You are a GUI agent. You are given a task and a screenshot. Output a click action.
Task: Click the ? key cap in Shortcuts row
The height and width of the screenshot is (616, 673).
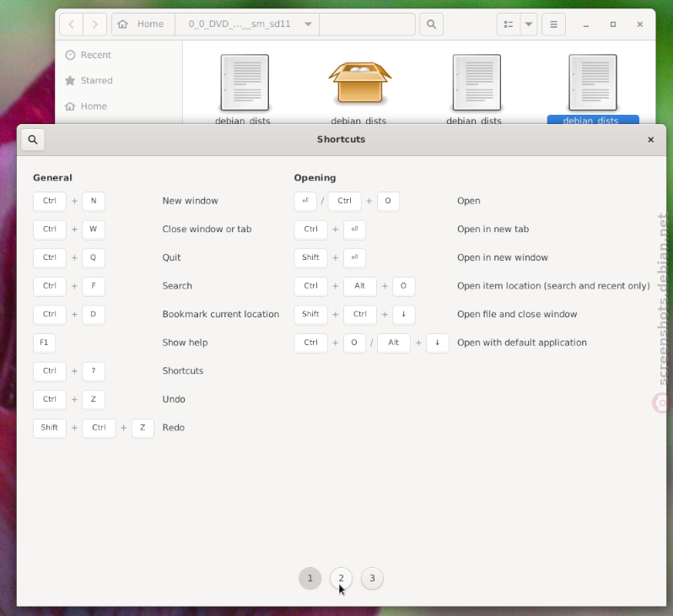click(x=94, y=371)
